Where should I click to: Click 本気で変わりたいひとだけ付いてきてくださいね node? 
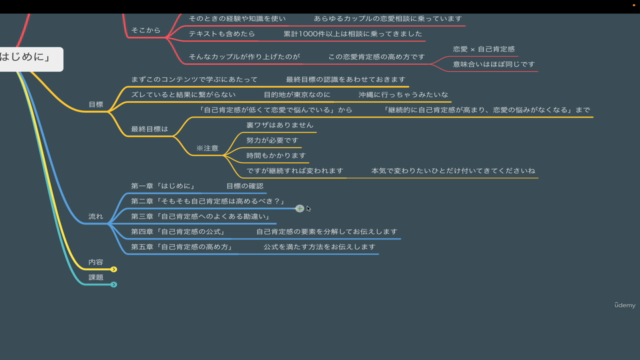(453, 171)
